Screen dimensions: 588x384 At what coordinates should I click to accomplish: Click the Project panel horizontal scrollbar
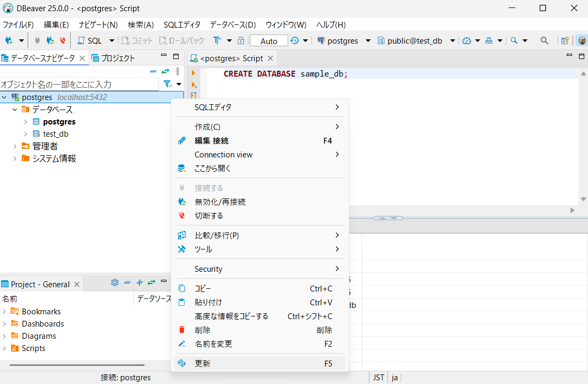click(x=77, y=365)
